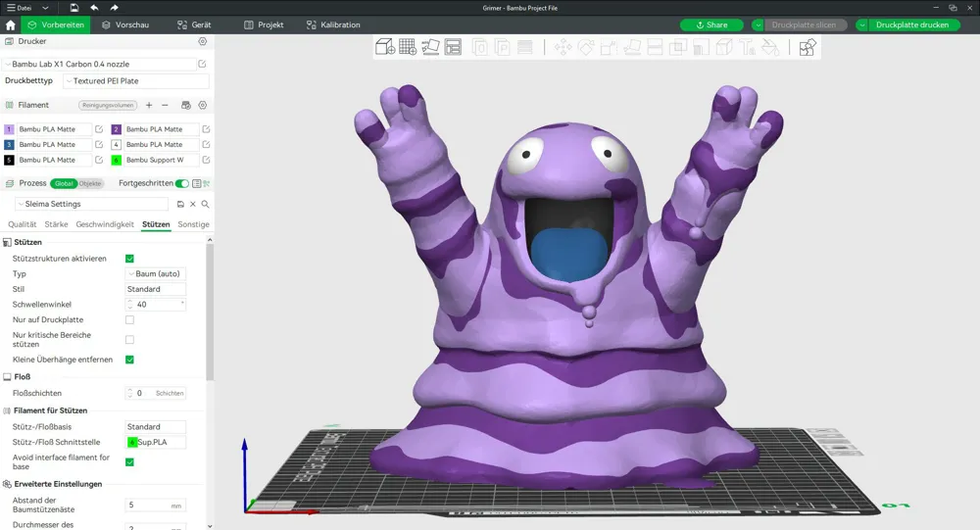Open the Reinigungsvolumen button
980x530 pixels.
point(108,105)
